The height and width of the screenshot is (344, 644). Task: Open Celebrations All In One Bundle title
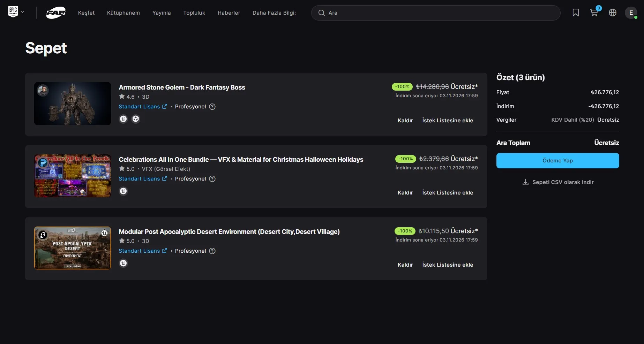241,160
